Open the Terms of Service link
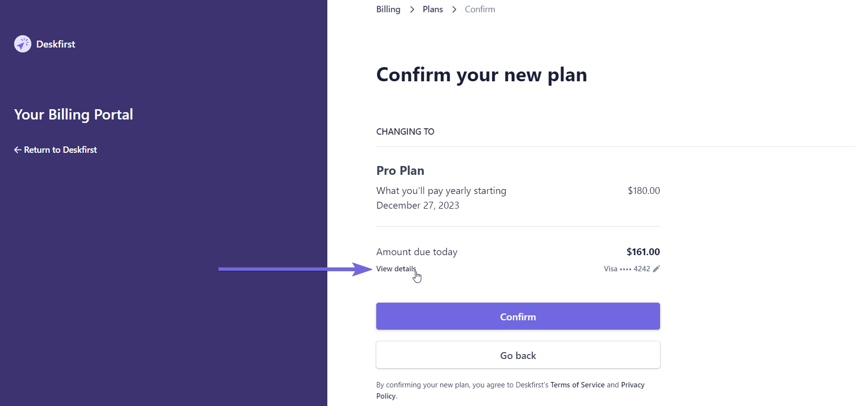 pyautogui.click(x=577, y=385)
